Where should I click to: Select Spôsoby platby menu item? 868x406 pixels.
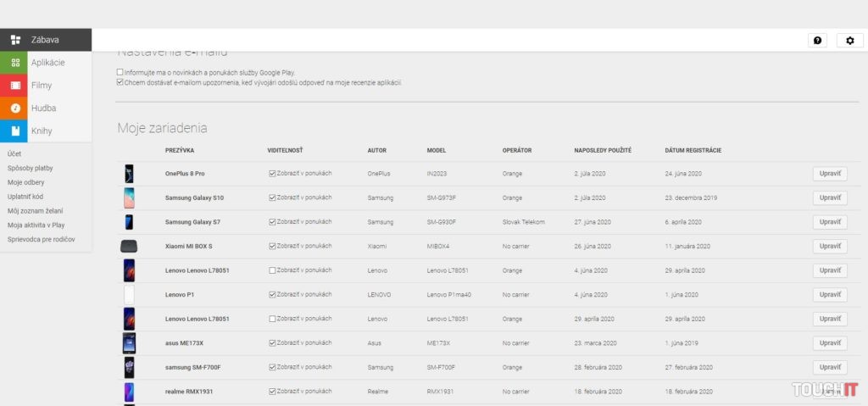[x=30, y=168]
